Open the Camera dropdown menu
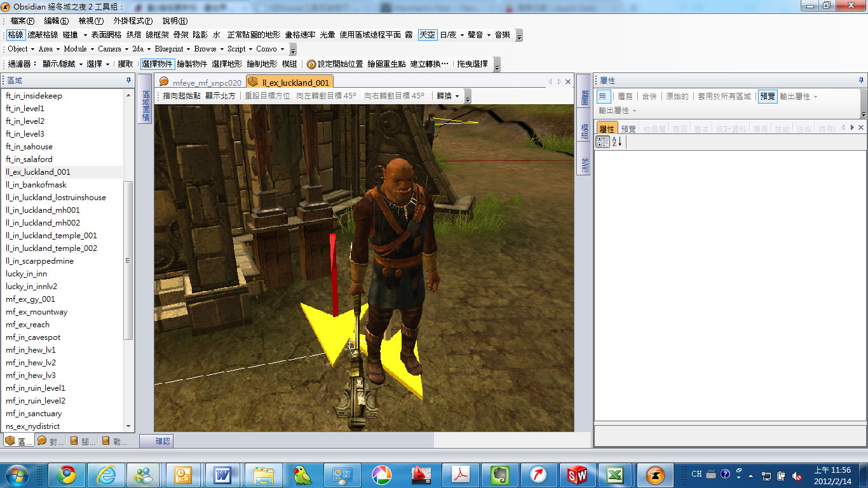This screenshot has height=488, width=868. click(x=113, y=49)
